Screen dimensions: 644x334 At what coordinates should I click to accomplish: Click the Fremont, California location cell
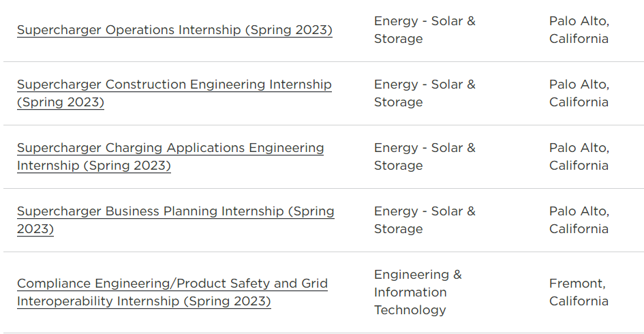click(x=579, y=292)
